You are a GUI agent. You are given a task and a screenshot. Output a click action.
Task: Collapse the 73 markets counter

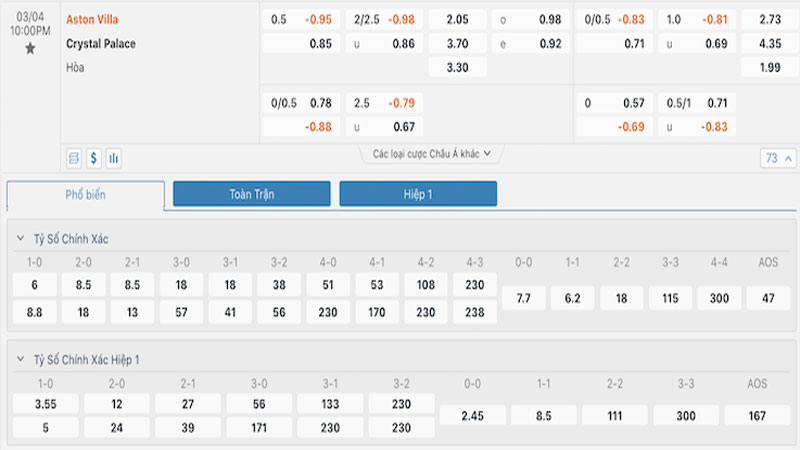tap(778, 158)
